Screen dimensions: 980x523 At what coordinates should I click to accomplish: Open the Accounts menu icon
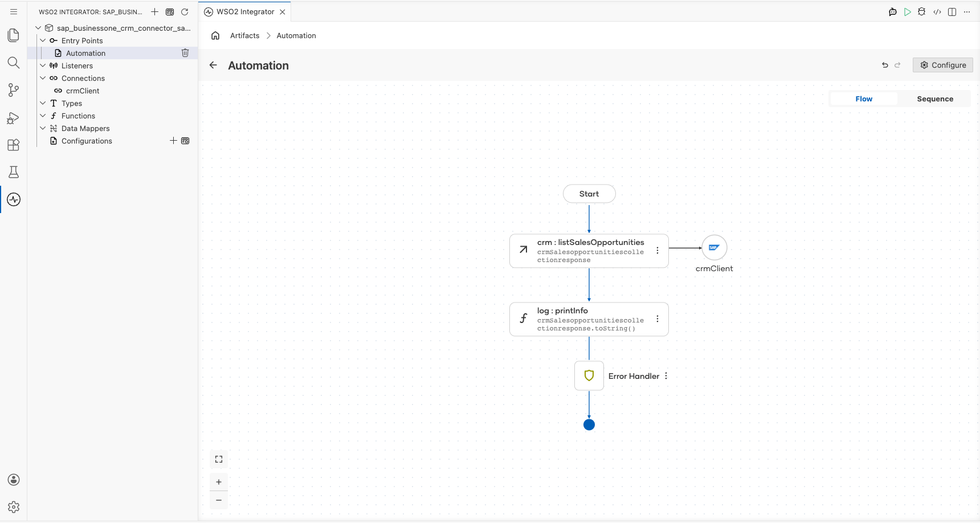[x=14, y=480]
